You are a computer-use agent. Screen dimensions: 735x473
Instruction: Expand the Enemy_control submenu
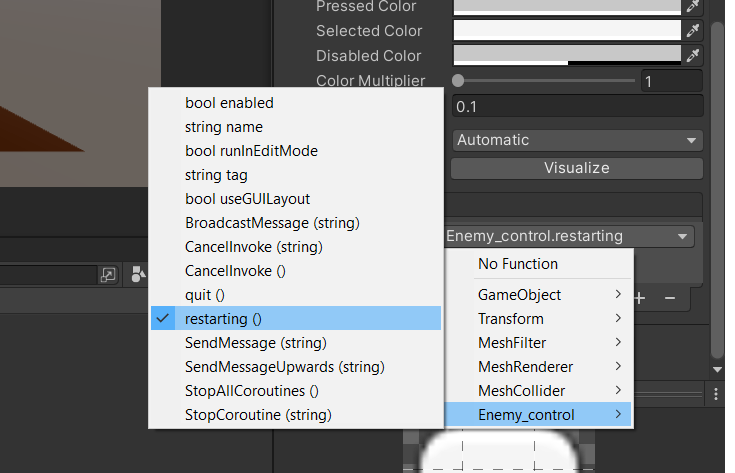(x=539, y=414)
